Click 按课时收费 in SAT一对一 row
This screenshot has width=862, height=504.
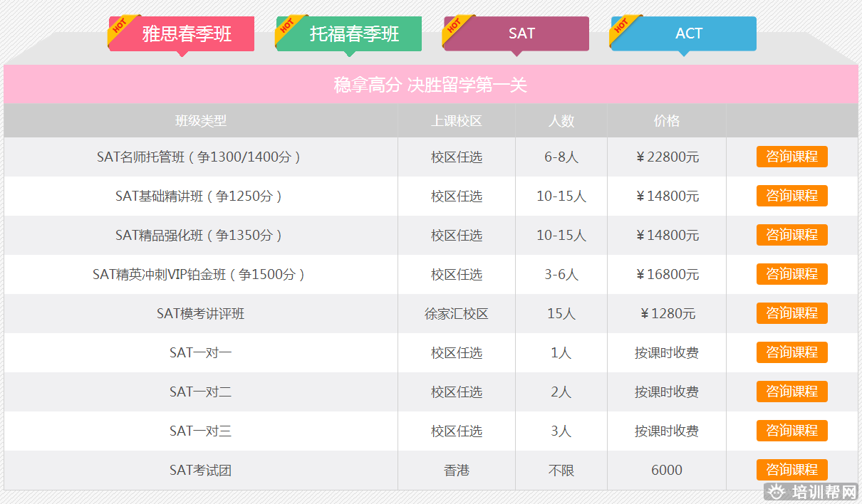667,353
